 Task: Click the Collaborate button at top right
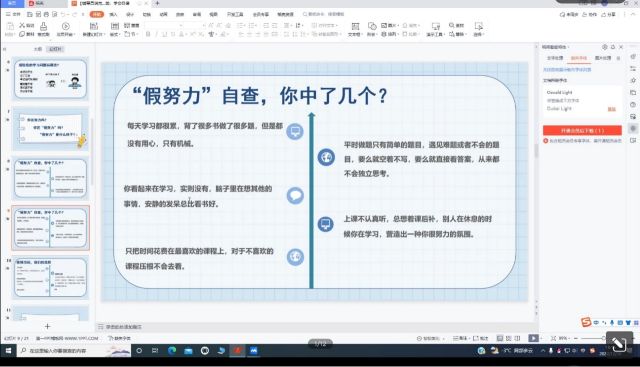(x=590, y=14)
